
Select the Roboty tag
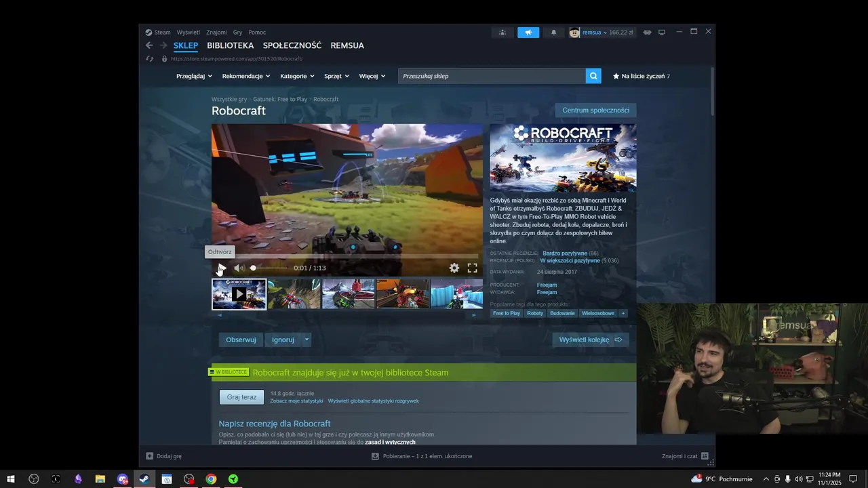click(x=535, y=313)
